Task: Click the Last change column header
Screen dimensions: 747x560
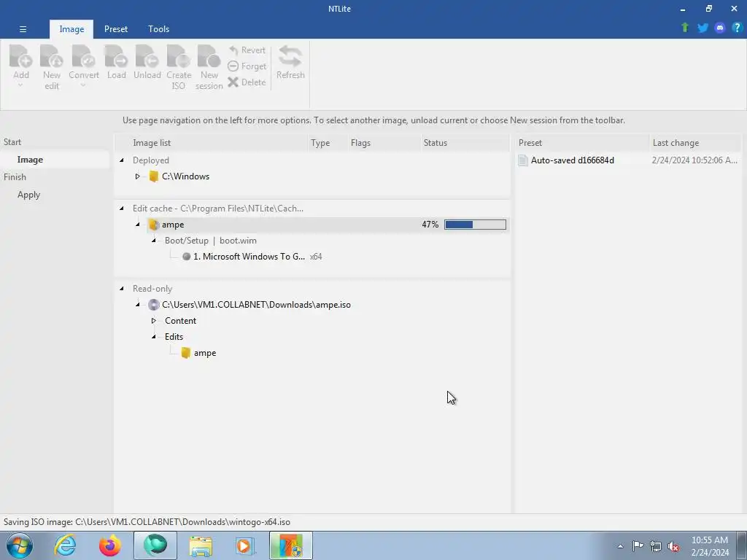Action: point(695,143)
